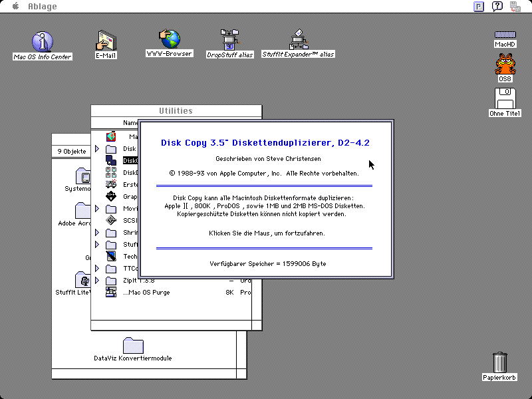The width and height of the screenshot is (532, 399).
Task: Select the Mac OS Purge icon
Action: (x=111, y=292)
